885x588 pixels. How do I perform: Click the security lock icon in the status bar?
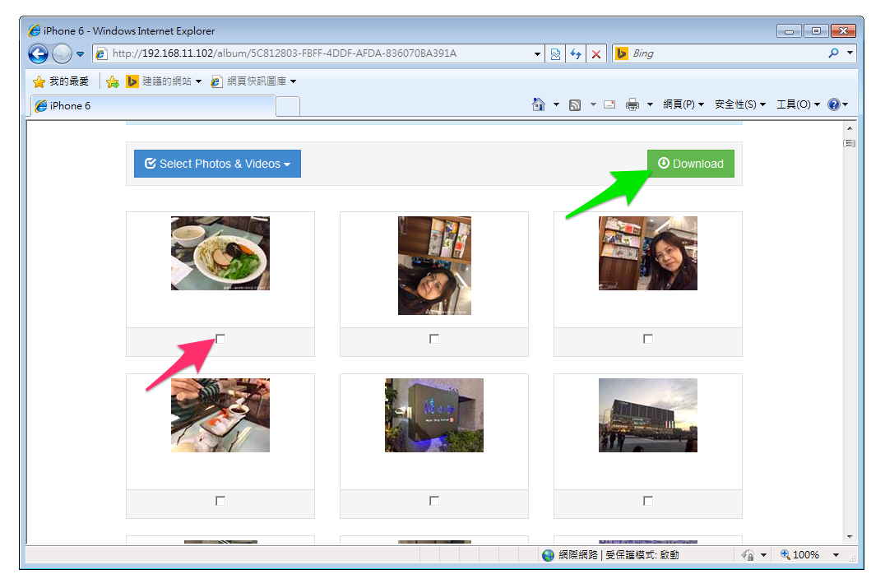click(x=748, y=555)
